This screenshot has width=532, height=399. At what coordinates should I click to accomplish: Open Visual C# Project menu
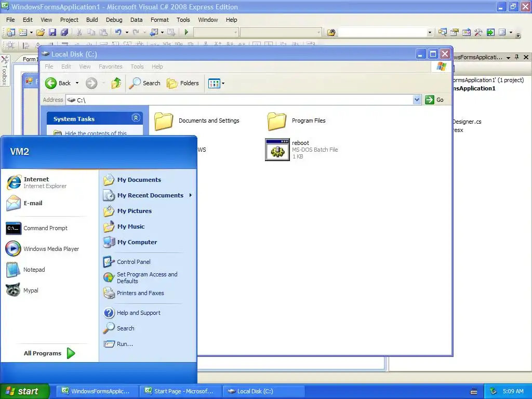click(69, 20)
